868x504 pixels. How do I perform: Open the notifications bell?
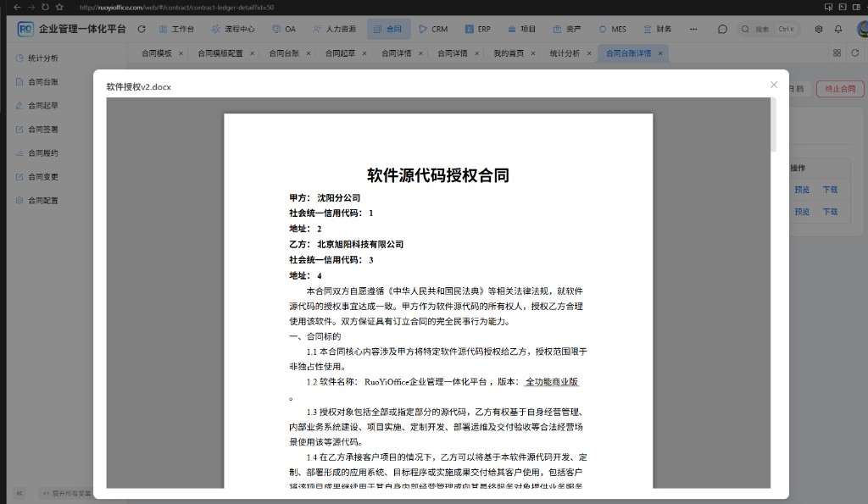pyautogui.click(x=838, y=29)
